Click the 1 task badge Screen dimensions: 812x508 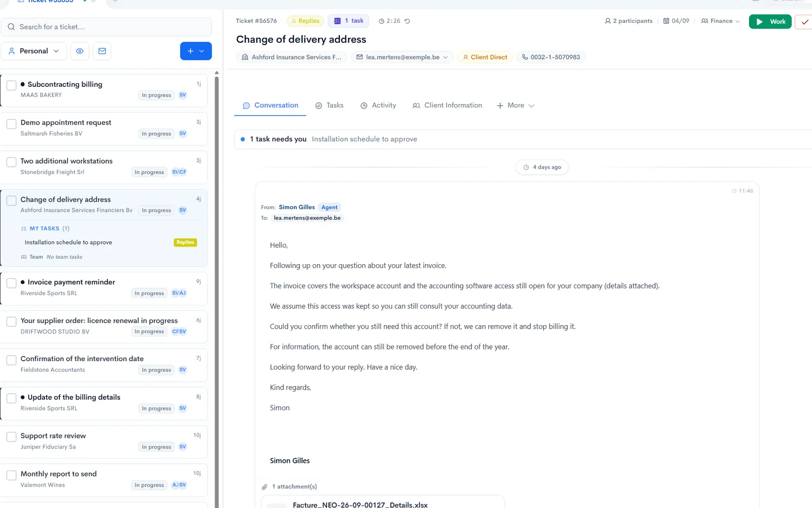click(x=349, y=21)
